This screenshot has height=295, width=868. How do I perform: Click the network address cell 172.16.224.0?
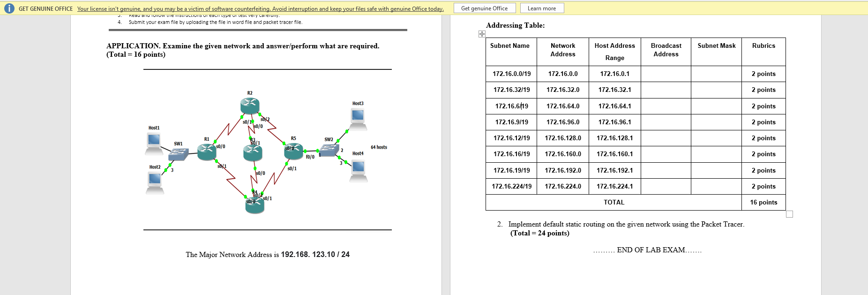pyautogui.click(x=563, y=187)
